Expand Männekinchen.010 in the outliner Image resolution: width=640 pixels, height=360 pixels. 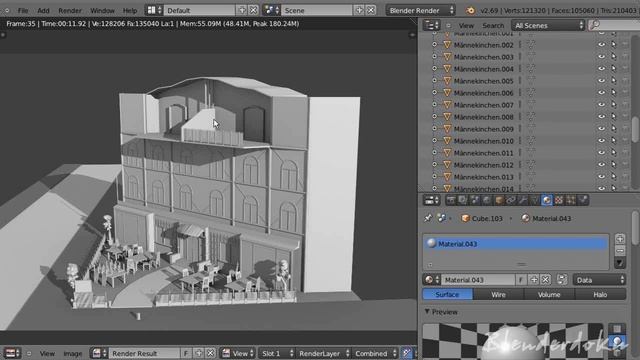[434, 141]
